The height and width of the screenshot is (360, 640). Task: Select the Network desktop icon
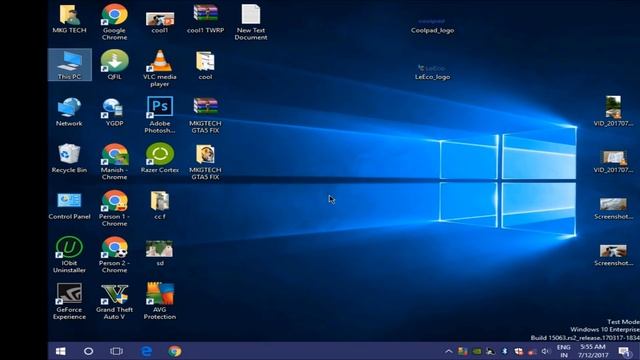pos(69,112)
